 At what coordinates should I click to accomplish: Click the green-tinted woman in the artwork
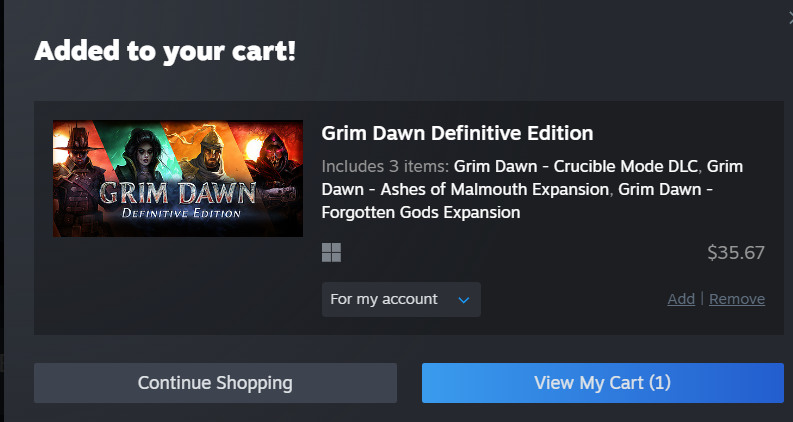(133, 155)
